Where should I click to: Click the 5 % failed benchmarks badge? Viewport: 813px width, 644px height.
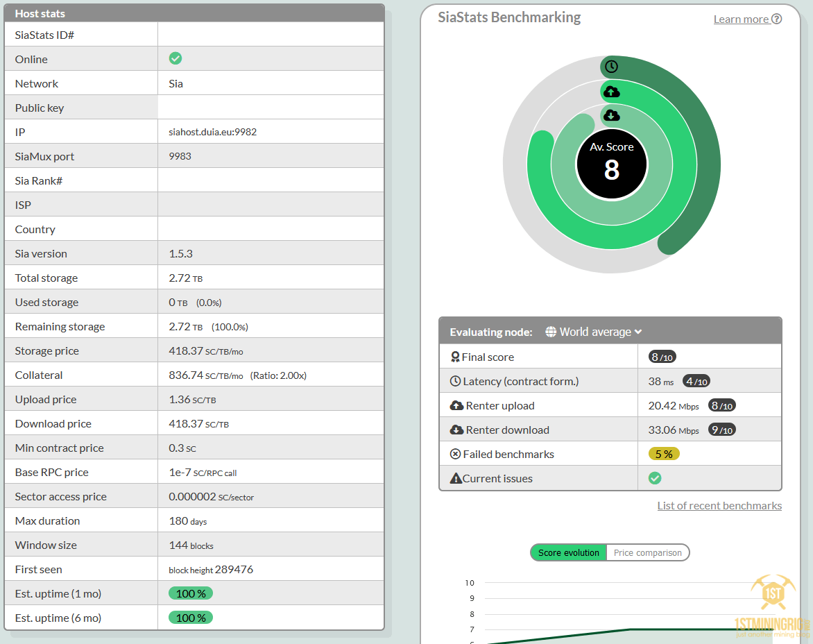point(664,455)
